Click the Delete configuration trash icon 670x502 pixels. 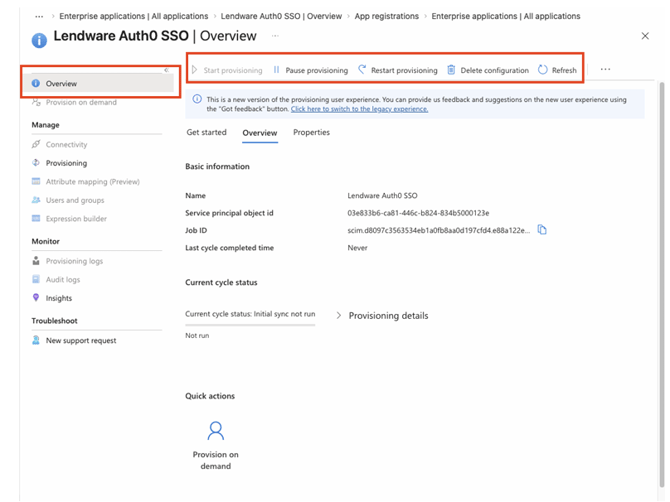point(451,70)
